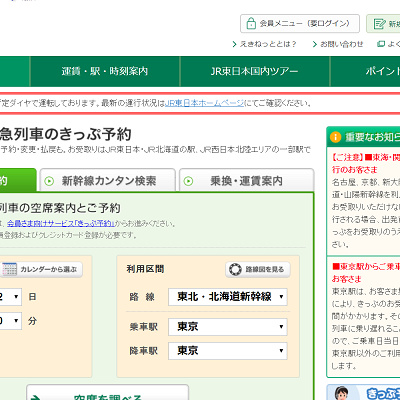The height and width of the screenshot is (400, 400).
Task: Click the info icon in 重要なお知らせ header
Action: (x=335, y=137)
